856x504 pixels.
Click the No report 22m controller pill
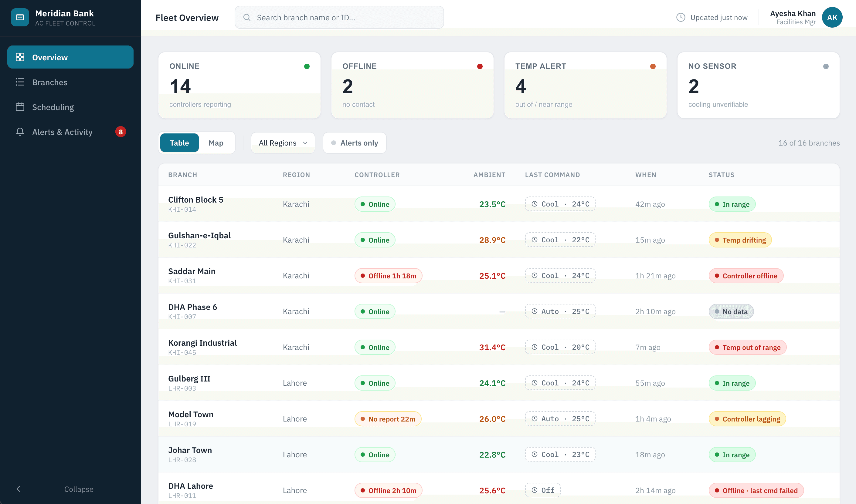[x=388, y=419]
